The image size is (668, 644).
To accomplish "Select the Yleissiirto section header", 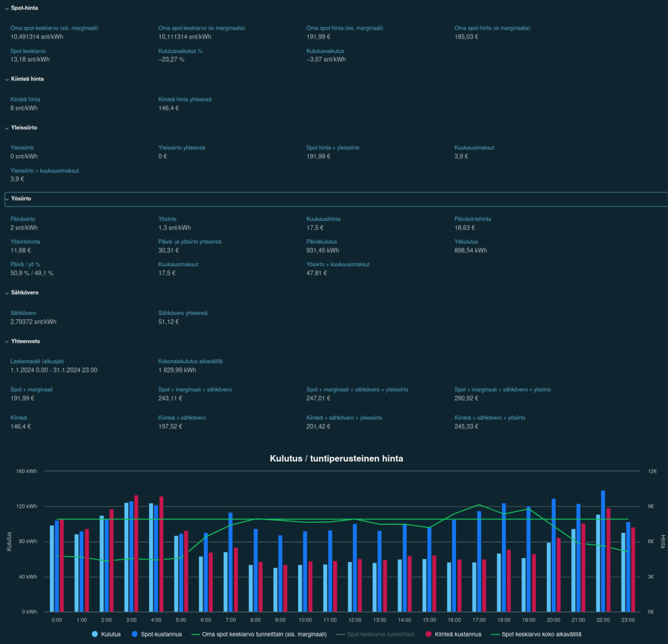I will [24, 128].
